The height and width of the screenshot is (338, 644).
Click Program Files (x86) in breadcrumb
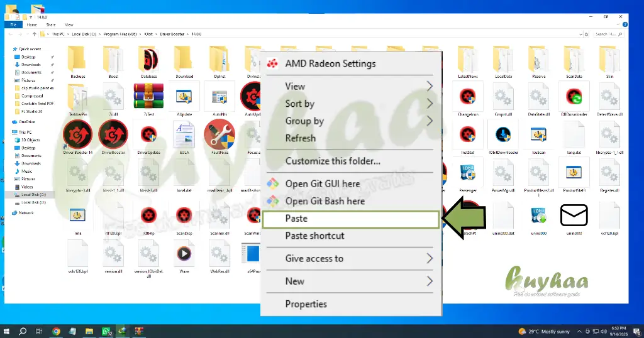[x=120, y=35]
